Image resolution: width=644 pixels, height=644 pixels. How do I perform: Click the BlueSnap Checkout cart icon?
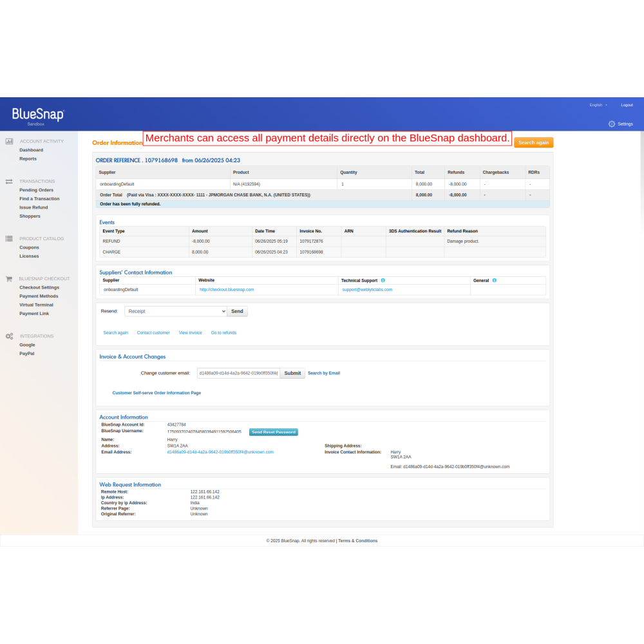[x=10, y=279]
